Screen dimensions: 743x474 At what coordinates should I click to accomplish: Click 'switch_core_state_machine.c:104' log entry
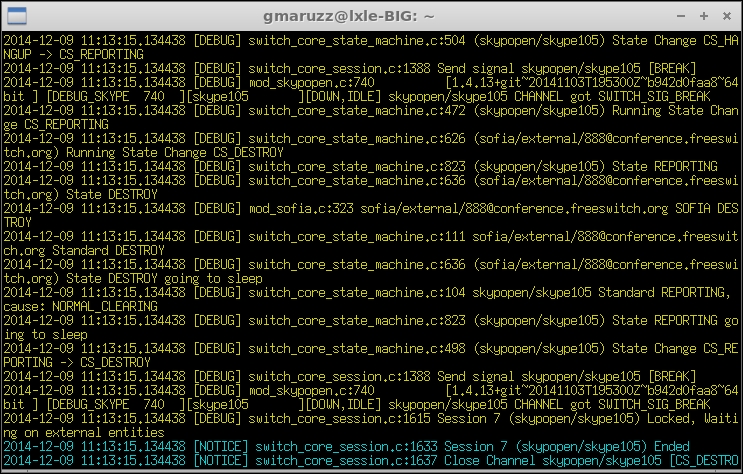point(357,292)
